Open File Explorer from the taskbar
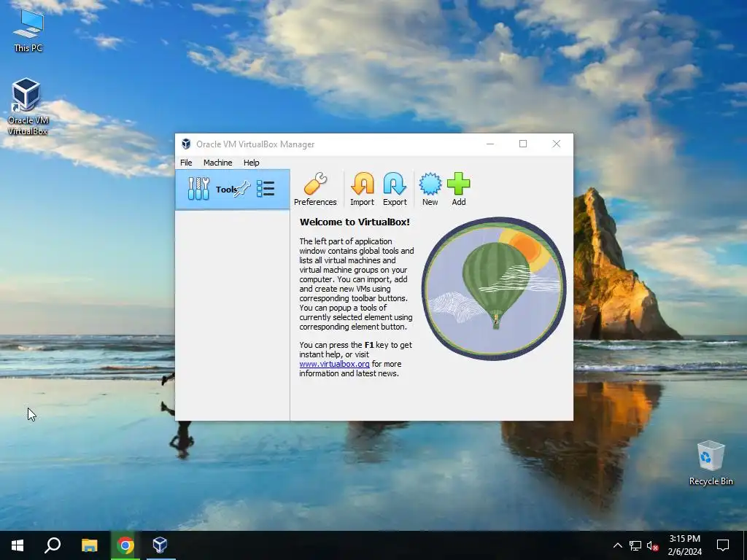Screen dimensions: 747x560 point(89,545)
